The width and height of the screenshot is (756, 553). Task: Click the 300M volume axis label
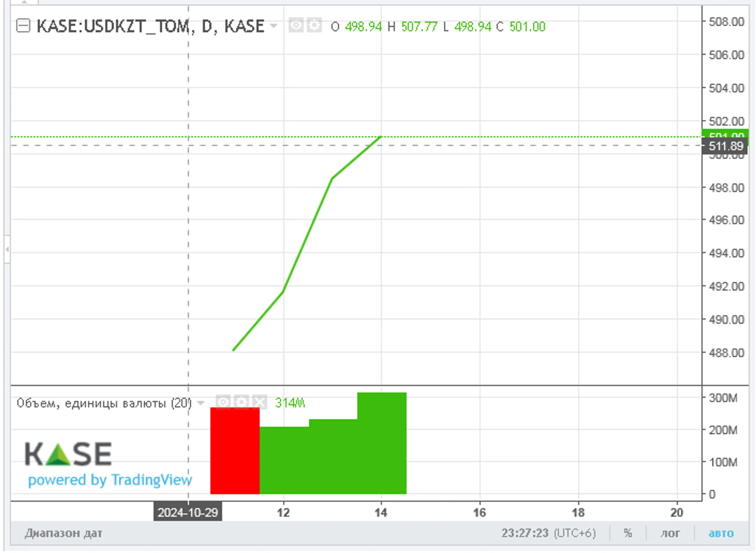(723, 398)
